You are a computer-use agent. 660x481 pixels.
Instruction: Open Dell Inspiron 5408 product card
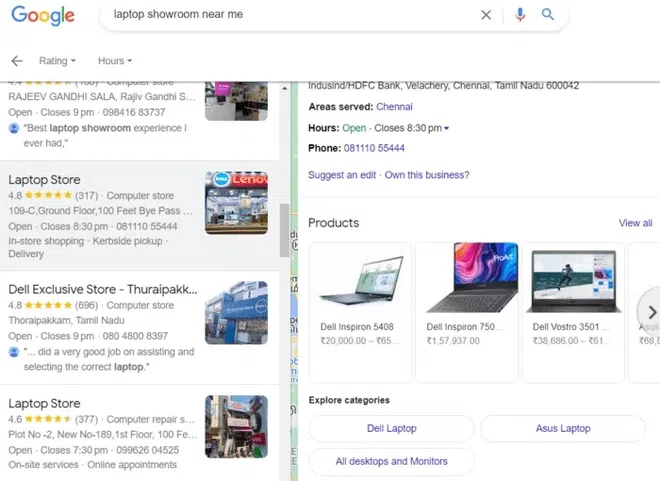(x=360, y=312)
